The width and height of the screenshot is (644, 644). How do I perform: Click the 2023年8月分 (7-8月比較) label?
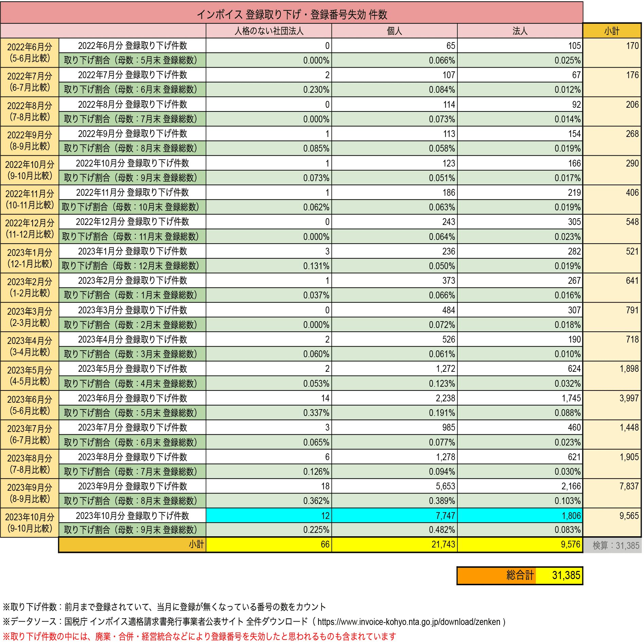[x=30, y=464]
